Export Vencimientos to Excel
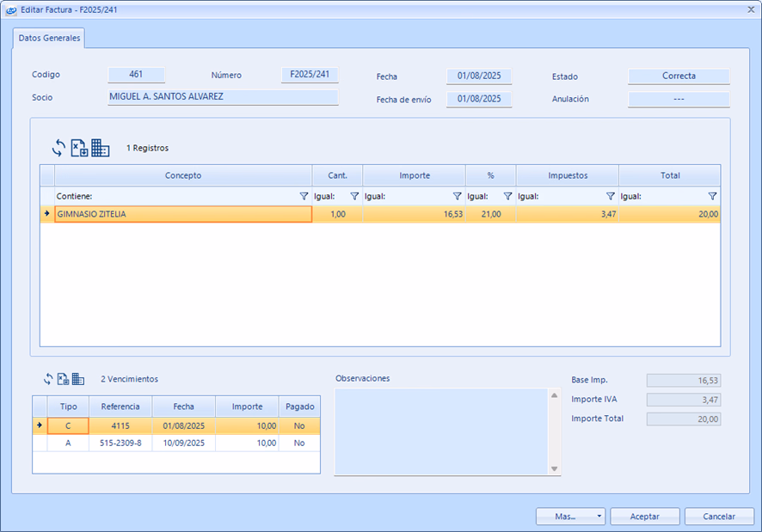This screenshot has height=532, width=762. (x=63, y=379)
